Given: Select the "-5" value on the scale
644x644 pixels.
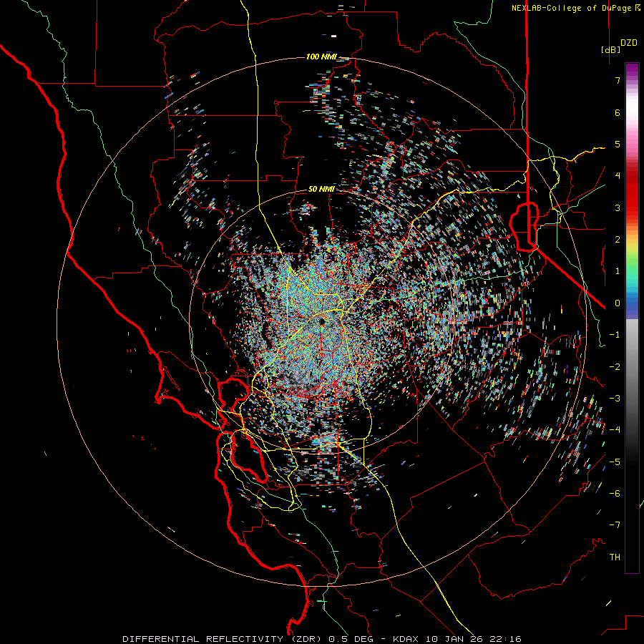Looking at the screenshot, I should [x=615, y=462].
